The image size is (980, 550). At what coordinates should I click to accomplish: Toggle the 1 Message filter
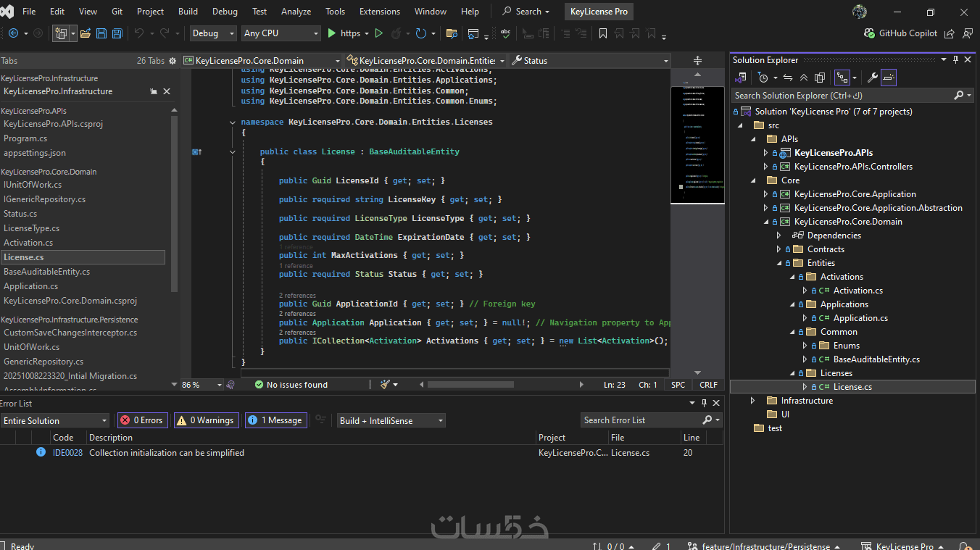(275, 420)
